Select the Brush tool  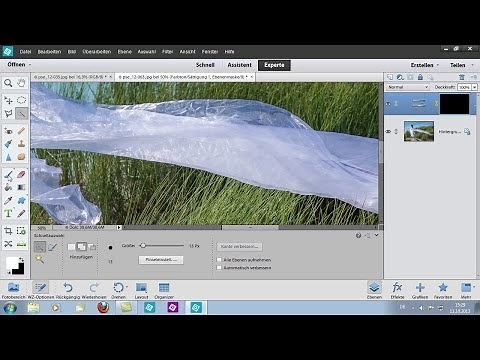point(8,174)
